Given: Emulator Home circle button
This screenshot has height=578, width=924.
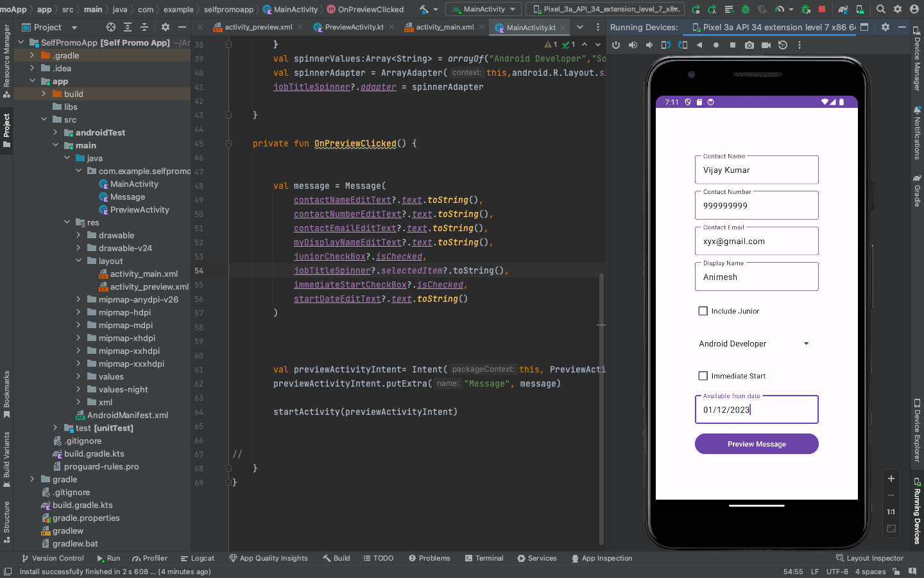Looking at the screenshot, I should [716, 45].
